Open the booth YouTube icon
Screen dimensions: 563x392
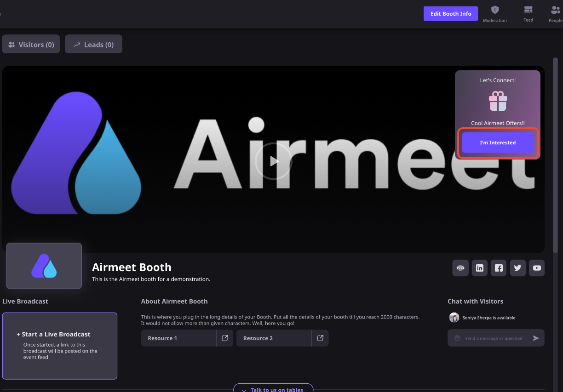(x=537, y=268)
